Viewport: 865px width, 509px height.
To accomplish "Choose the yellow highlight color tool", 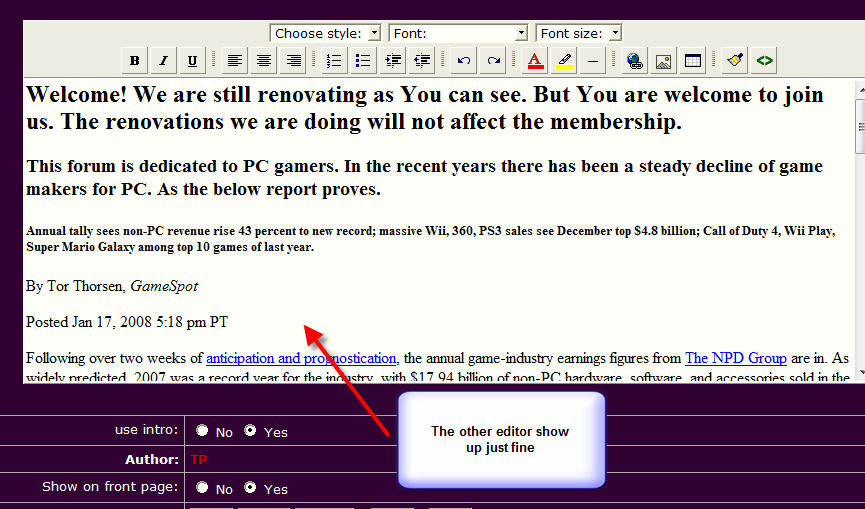I will pos(564,61).
